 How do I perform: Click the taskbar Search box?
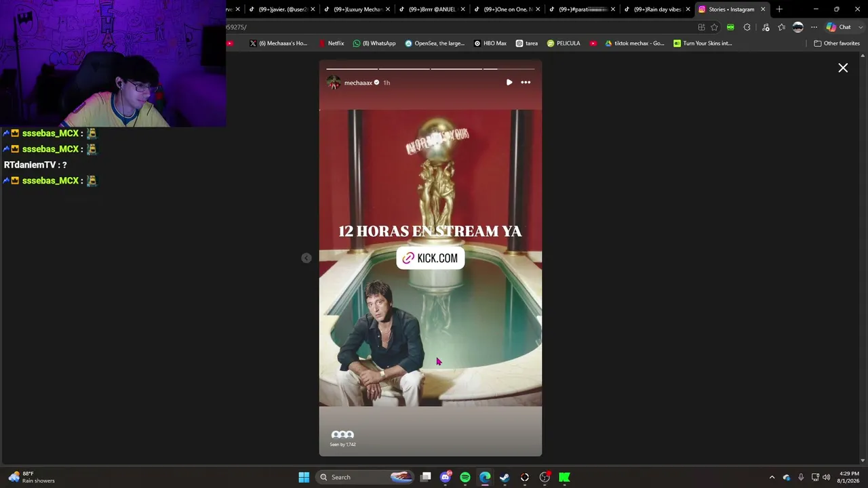coord(366,477)
